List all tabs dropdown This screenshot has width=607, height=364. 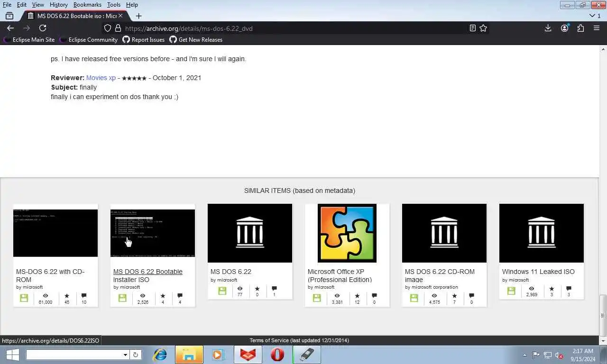(595, 16)
